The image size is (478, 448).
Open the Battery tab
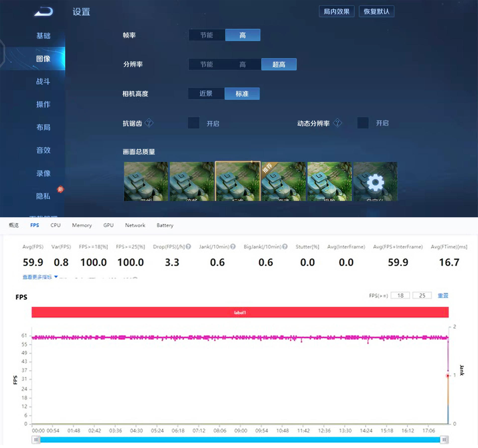point(165,225)
